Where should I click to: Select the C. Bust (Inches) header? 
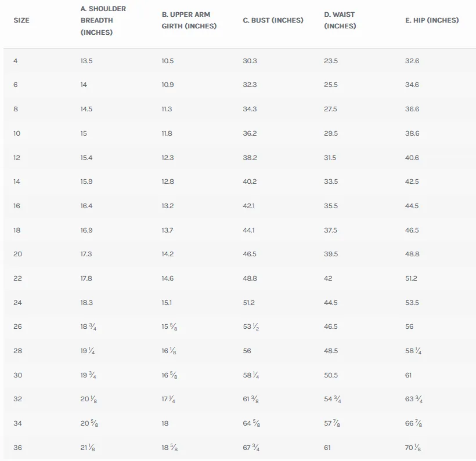(273, 20)
